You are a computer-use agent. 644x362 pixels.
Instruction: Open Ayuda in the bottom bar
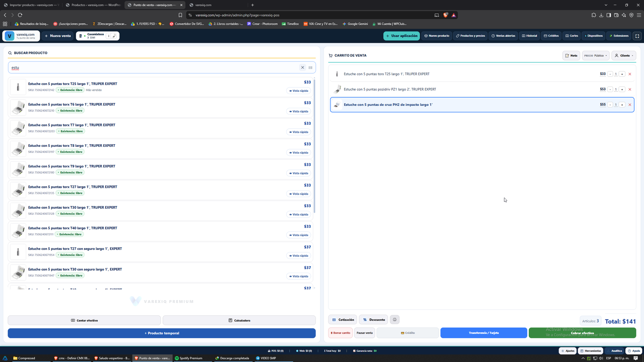click(x=634, y=351)
